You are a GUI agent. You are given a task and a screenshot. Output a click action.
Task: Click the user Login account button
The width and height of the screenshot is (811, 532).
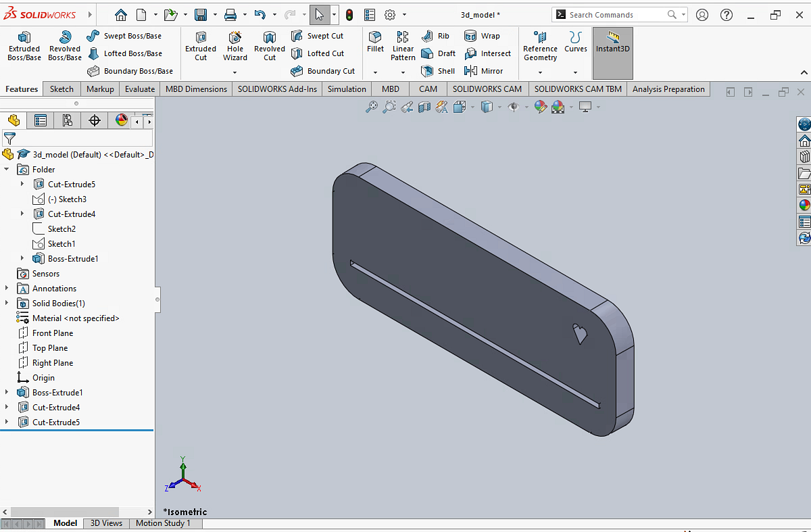coord(702,15)
